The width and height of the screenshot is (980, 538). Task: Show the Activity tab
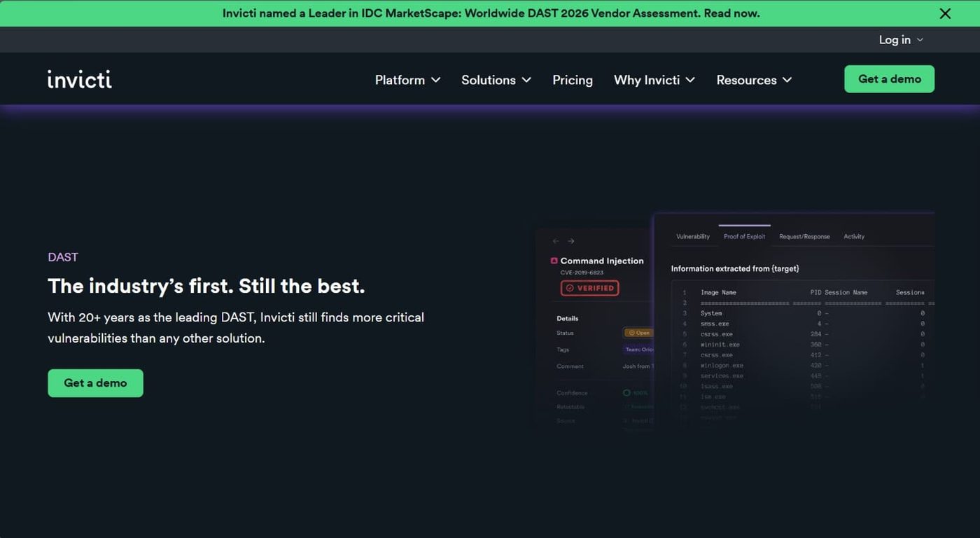coord(854,237)
